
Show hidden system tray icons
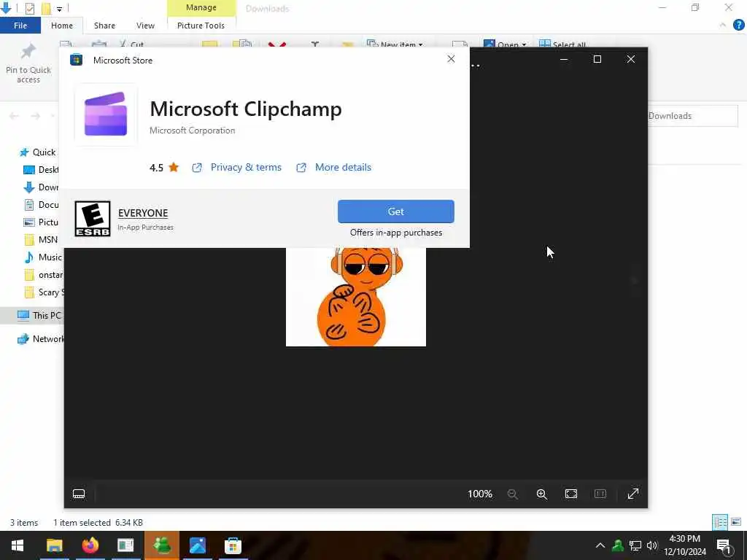[x=600, y=545]
